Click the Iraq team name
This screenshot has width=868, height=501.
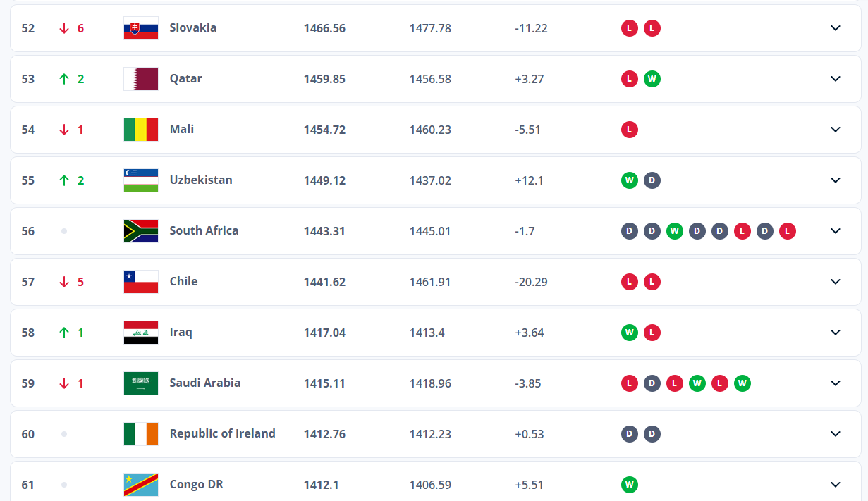[181, 332]
